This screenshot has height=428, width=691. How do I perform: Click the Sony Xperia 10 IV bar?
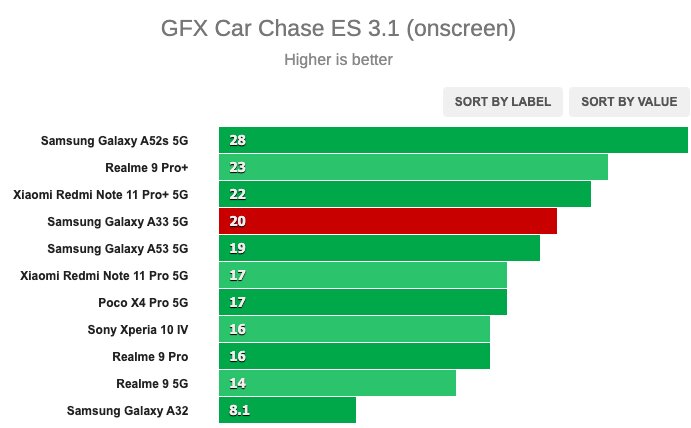pyautogui.click(x=354, y=329)
